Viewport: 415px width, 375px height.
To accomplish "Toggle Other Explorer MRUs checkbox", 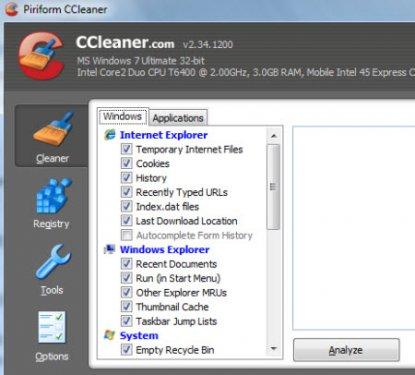I will 126,292.
